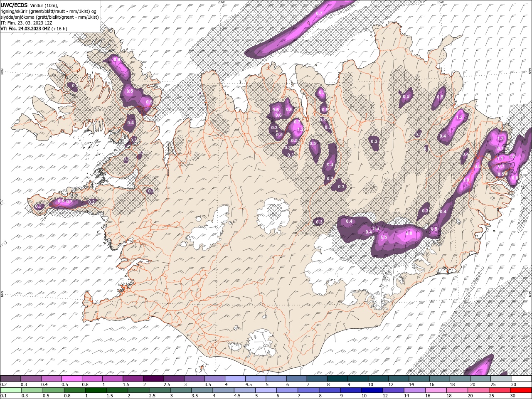The width and height of the screenshot is (532, 399).
Task: Click the slate blue 6 swatch in the upper legend
Action: [296, 379]
